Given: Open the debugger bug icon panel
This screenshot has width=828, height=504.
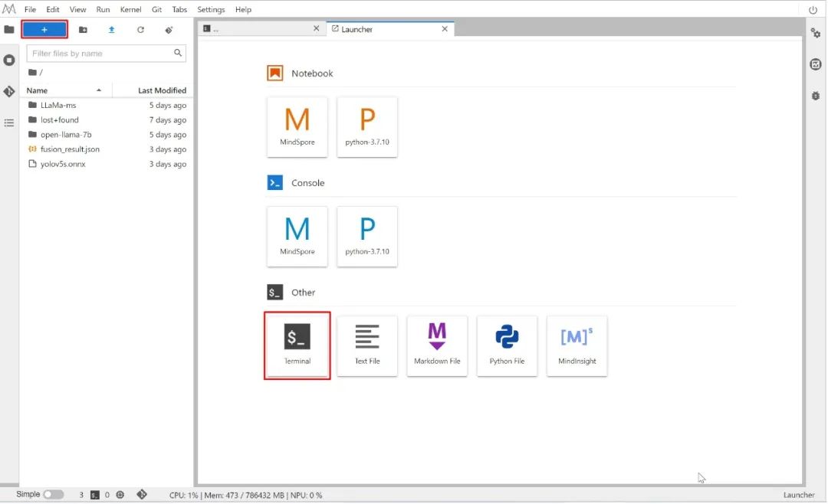Looking at the screenshot, I should (815, 96).
